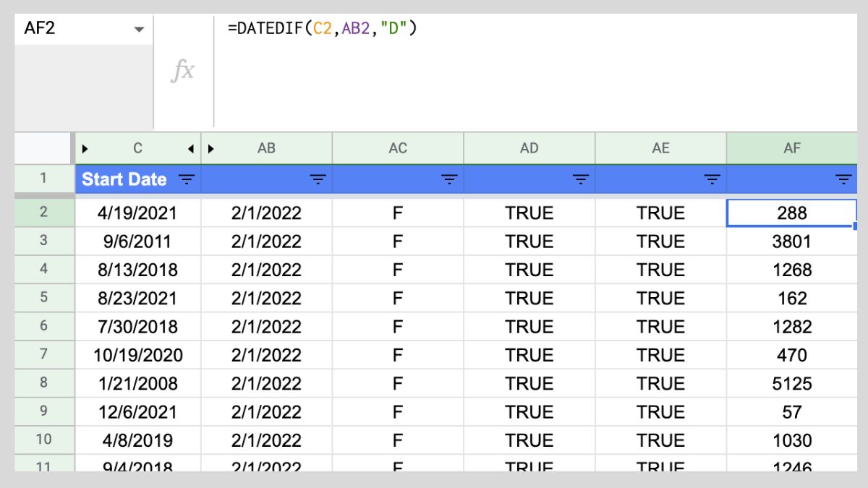This screenshot has height=488, width=868.
Task: Click the filter icon in column AF header
Action: (x=841, y=179)
